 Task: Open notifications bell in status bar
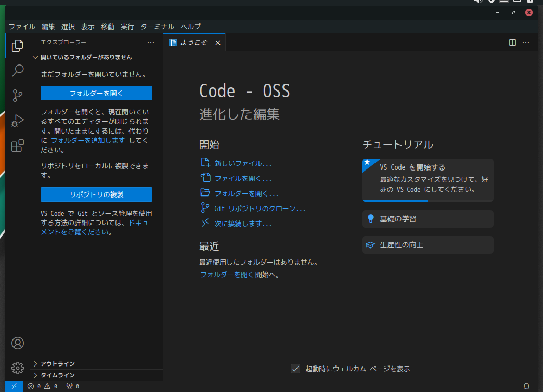(x=526, y=386)
